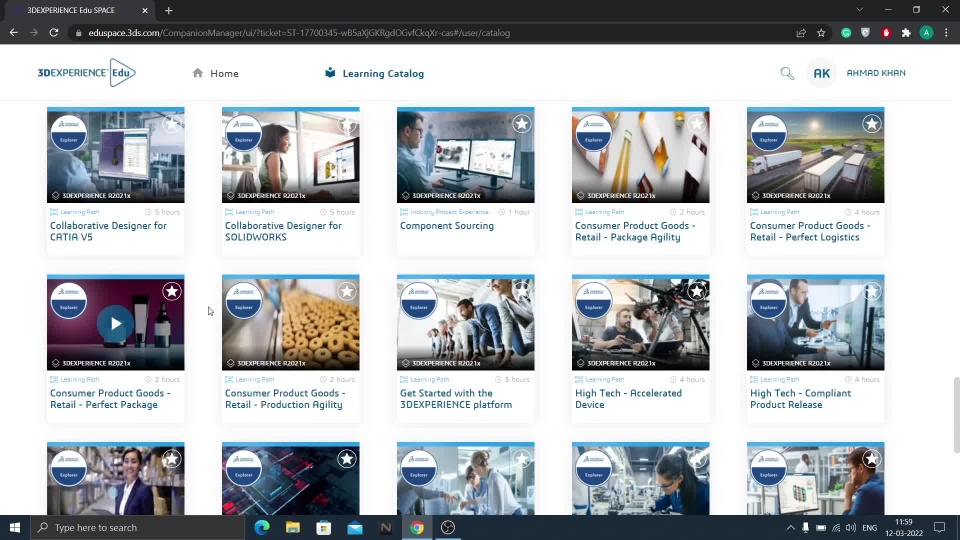Open Collaborative Designer for SOLIDWORKS title
The width and height of the screenshot is (960, 540).
pyautogui.click(x=283, y=231)
